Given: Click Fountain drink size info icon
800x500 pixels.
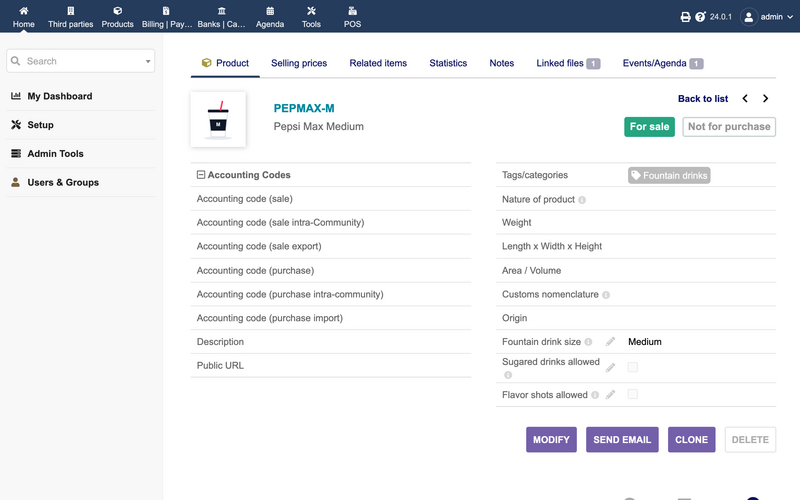Looking at the screenshot, I should pos(588,342).
